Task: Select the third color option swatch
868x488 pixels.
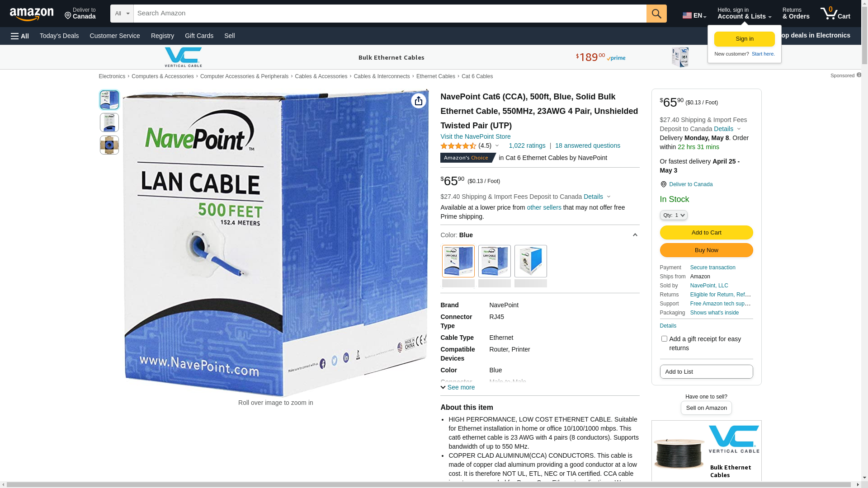Action: click(531, 261)
